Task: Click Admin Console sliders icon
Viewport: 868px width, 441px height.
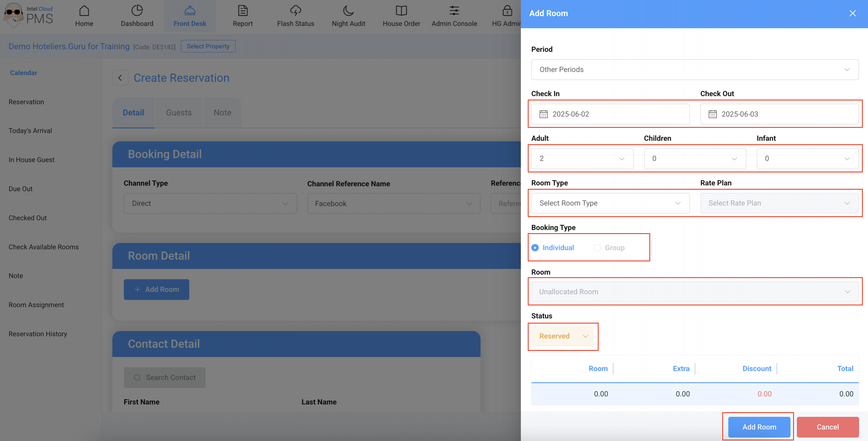Action: (454, 11)
